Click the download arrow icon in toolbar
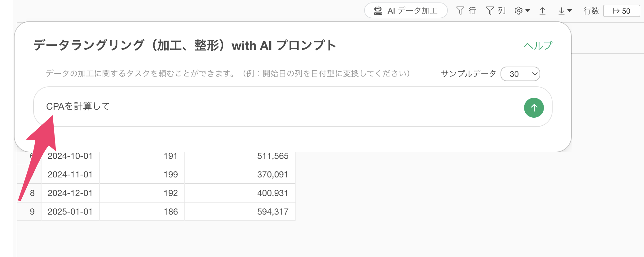644x257 pixels. point(561,11)
